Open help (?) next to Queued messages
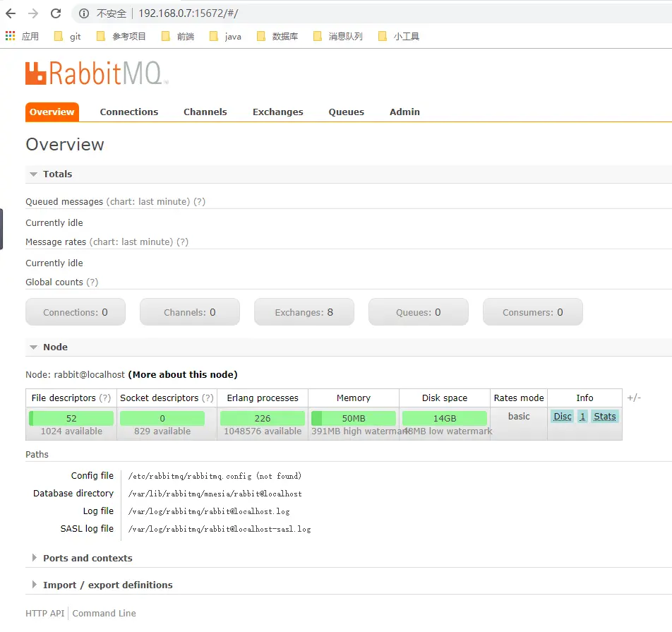Viewport: 672px width, 632px height. coord(199,201)
